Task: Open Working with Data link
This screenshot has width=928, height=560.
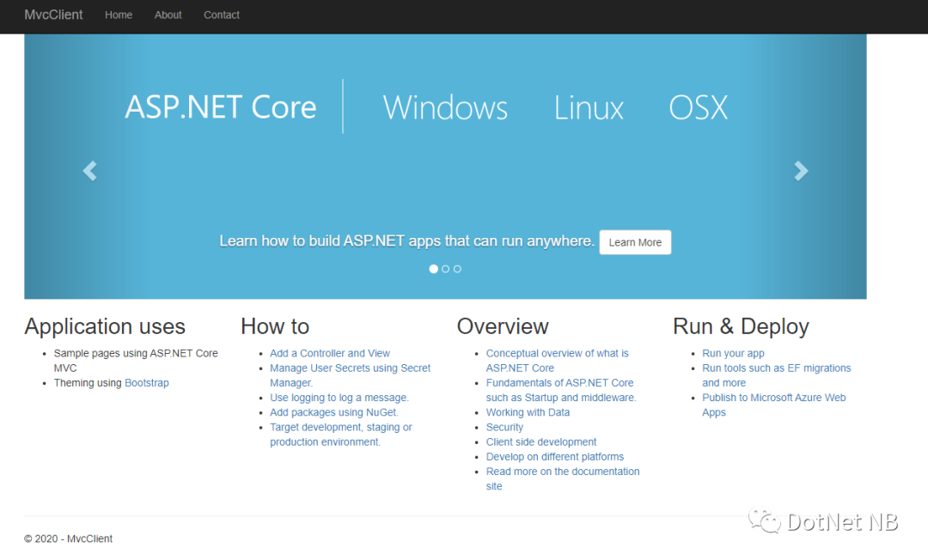Action: [x=528, y=412]
